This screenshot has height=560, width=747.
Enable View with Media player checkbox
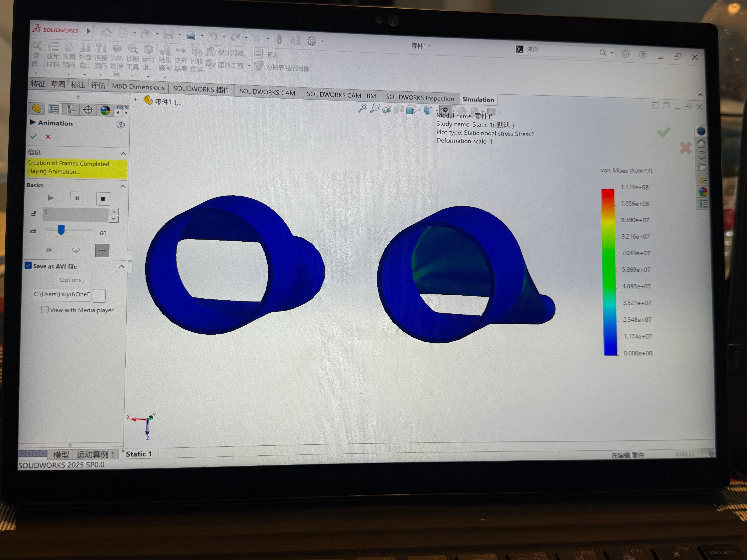[x=45, y=310]
